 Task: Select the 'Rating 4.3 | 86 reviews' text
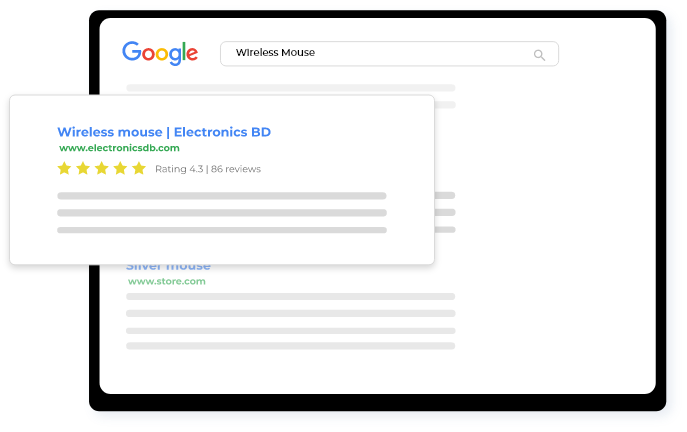pos(208,169)
